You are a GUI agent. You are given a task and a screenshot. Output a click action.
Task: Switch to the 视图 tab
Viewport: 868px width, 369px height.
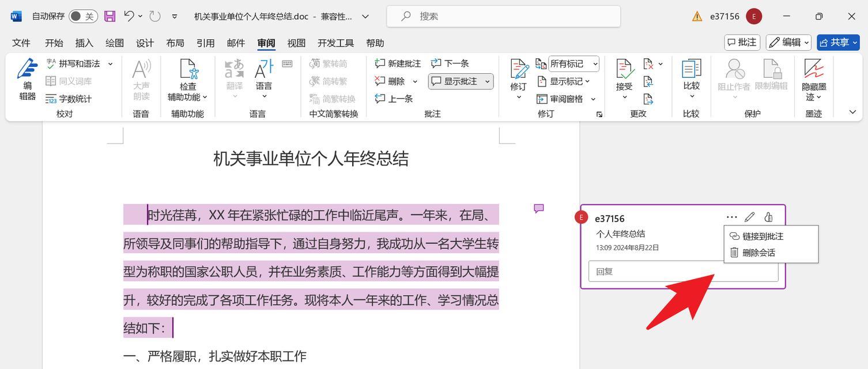[x=296, y=43]
